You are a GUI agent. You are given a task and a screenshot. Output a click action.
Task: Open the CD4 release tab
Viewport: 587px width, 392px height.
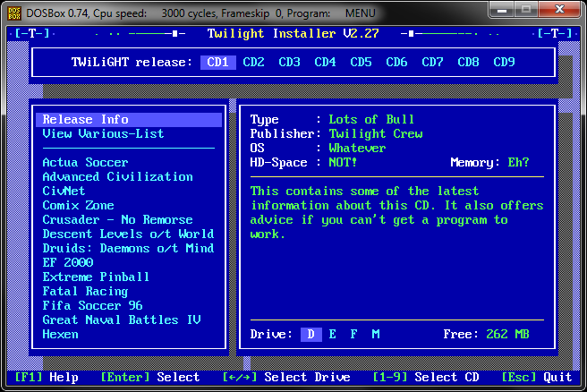coord(325,62)
